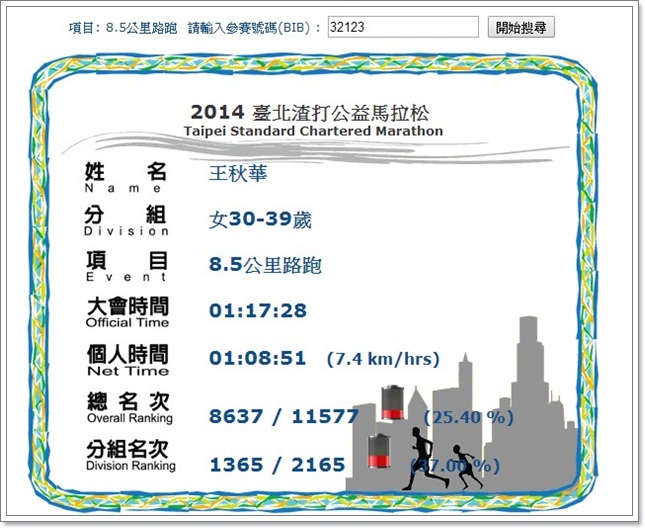Click the division ranking 1365 / 2165

coord(277,465)
